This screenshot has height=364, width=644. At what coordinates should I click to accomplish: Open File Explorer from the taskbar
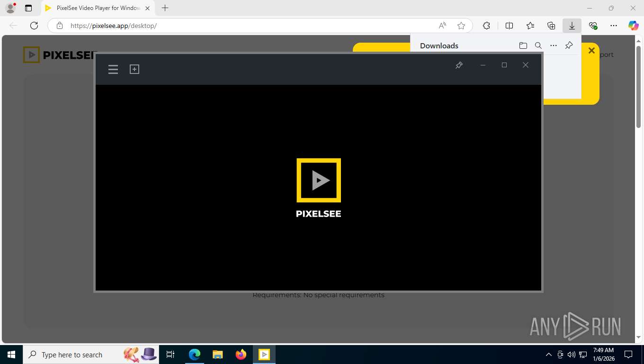click(x=217, y=355)
